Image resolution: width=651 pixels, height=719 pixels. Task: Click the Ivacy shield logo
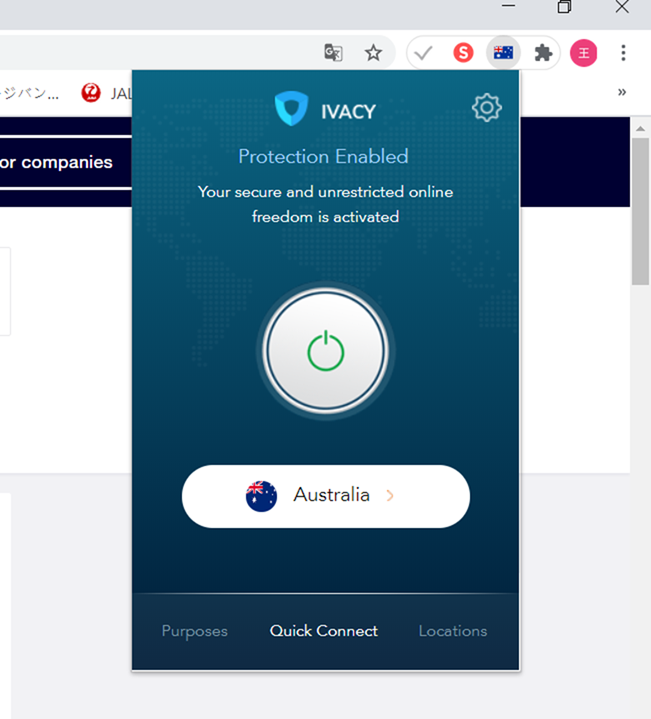(291, 110)
